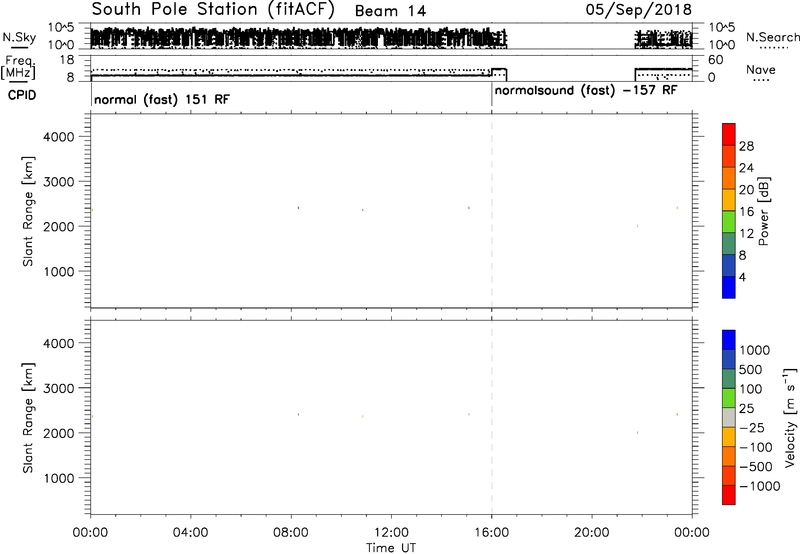Click the 'Power [dB]' colorbar title
Image resolution: width=800 pixels, height=554 pixels.
click(x=764, y=211)
